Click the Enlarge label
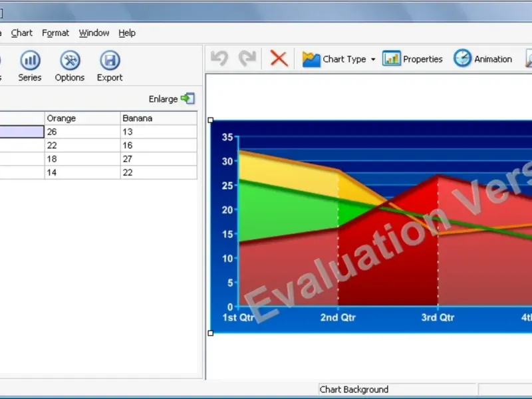 pos(163,99)
